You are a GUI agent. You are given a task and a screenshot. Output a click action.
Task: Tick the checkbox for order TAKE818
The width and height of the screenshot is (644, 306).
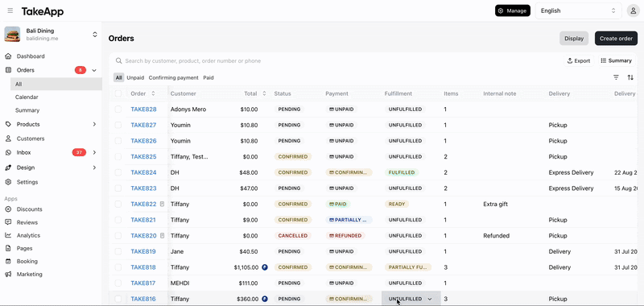[x=118, y=267]
